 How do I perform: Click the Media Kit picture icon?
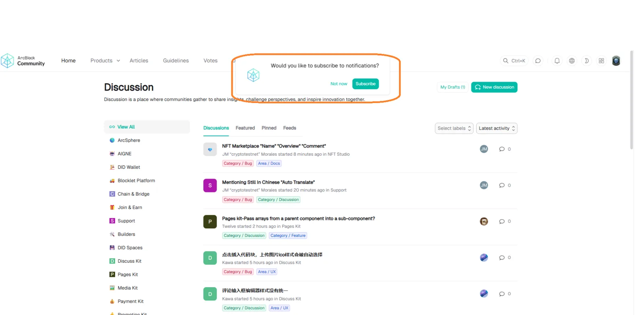click(x=112, y=288)
